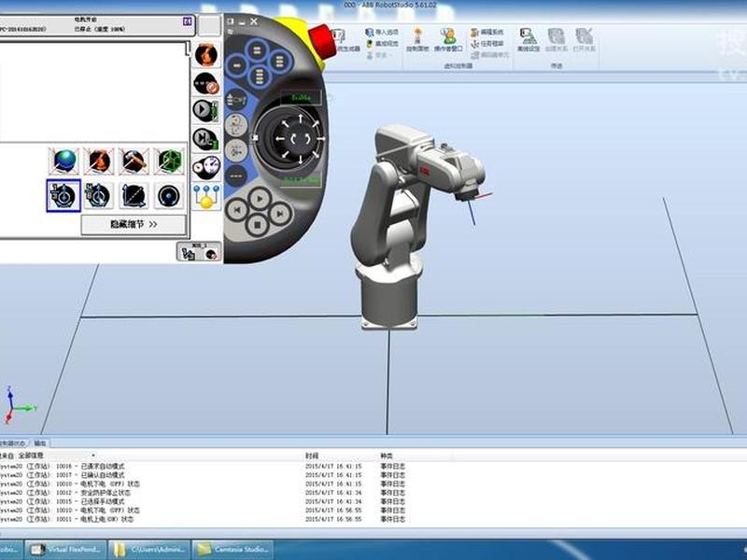Close the Virtual FlexPendant with X button
The image size is (747, 560).
coord(254,21)
